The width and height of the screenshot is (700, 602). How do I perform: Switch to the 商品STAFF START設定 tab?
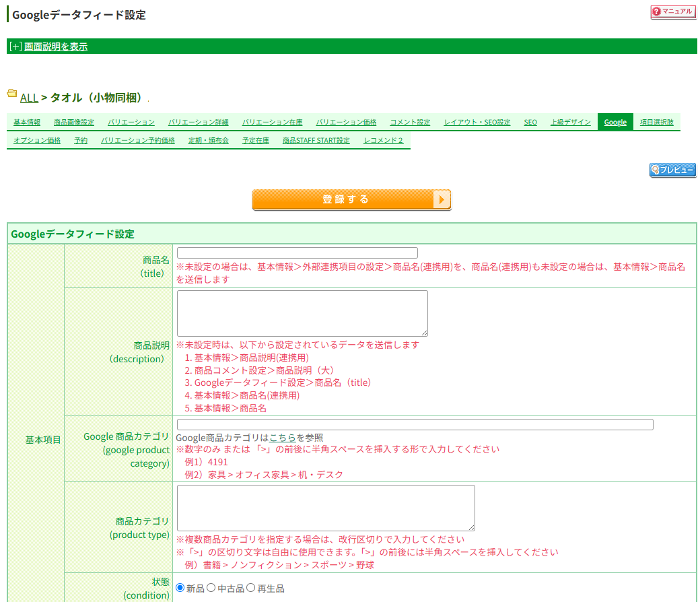(316, 141)
